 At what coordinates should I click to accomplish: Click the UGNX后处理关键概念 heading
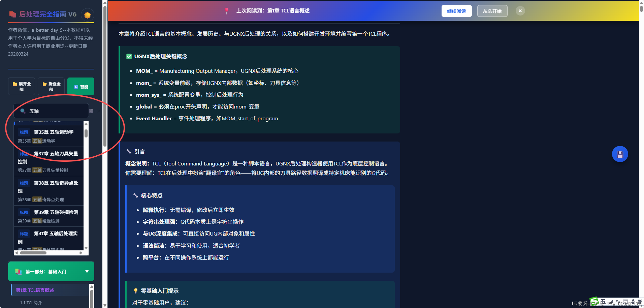pyautogui.click(x=161, y=56)
